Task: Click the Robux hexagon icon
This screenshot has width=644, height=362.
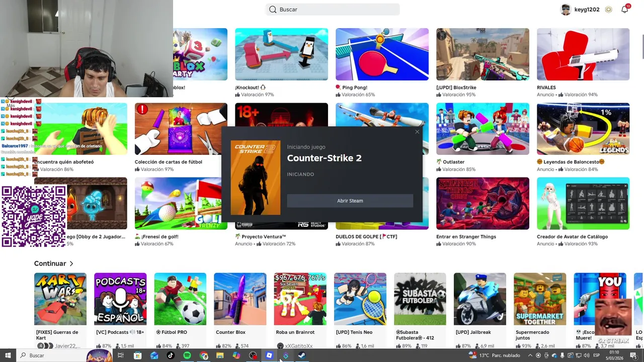Action: coord(609,10)
